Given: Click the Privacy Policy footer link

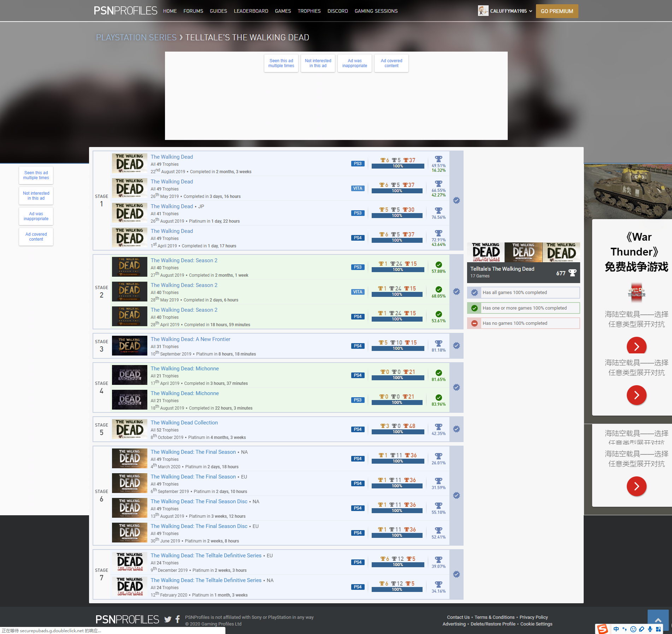Looking at the screenshot, I should pos(534,617).
